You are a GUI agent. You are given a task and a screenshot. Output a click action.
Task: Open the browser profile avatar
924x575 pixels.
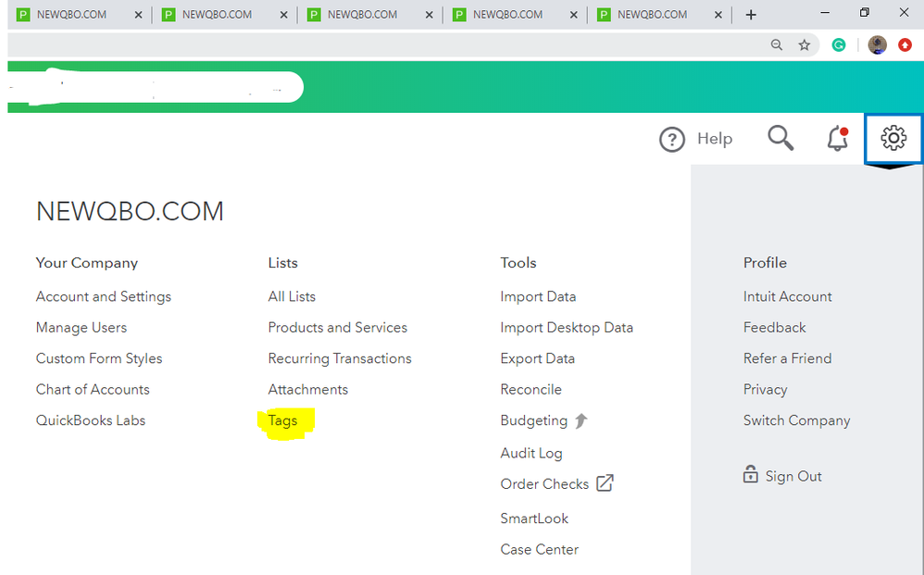tap(878, 44)
